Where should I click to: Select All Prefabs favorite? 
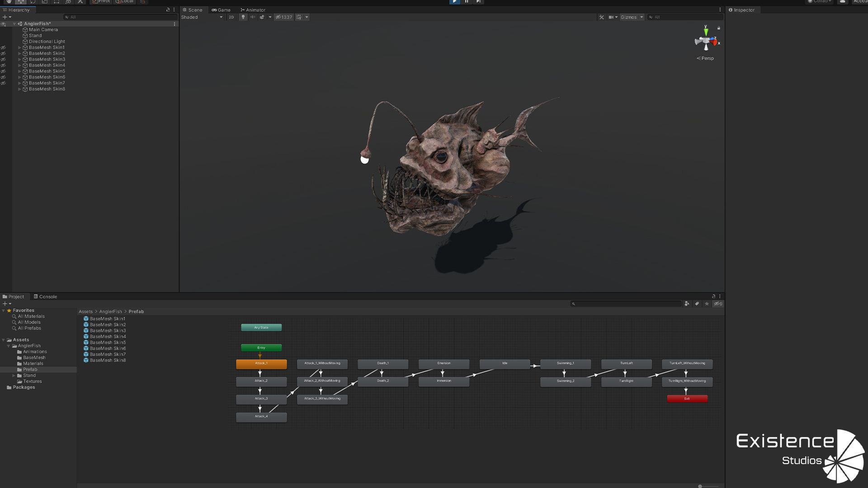tap(29, 328)
